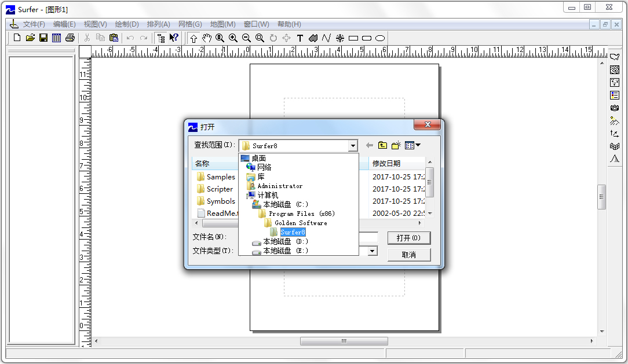628x364 pixels.
Task: Click the Up One Level folder icon
Action: tap(382, 145)
